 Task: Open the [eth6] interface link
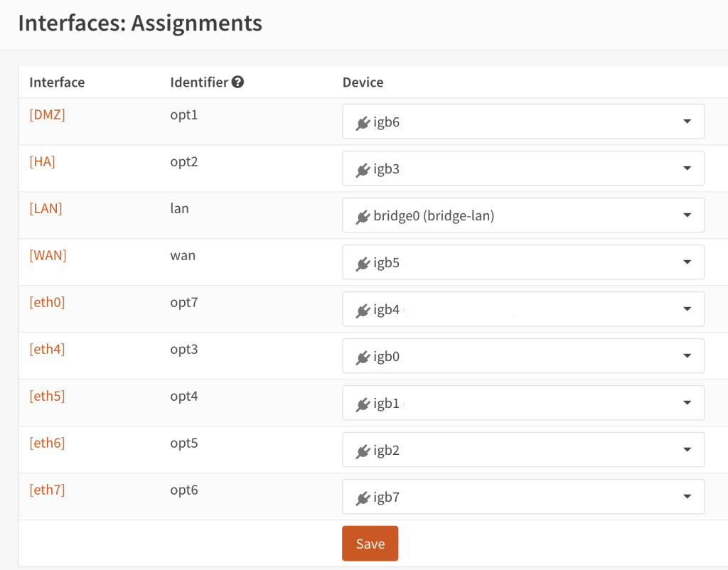pyautogui.click(x=47, y=443)
